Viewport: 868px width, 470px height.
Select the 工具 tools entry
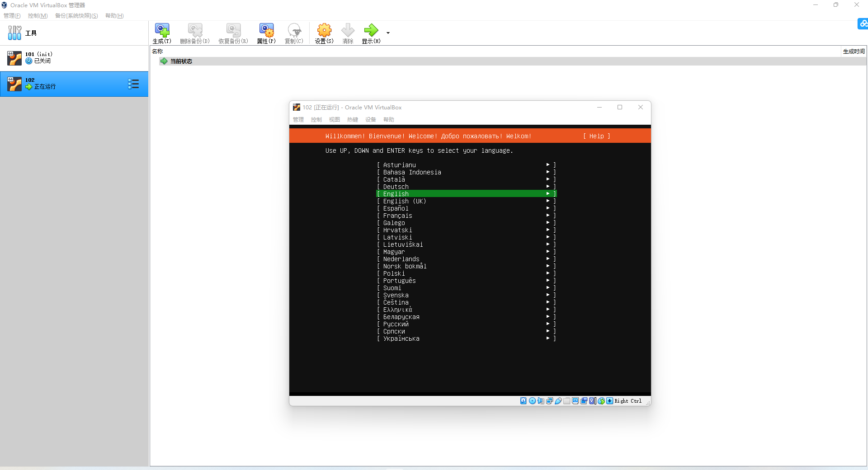point(74,33)
